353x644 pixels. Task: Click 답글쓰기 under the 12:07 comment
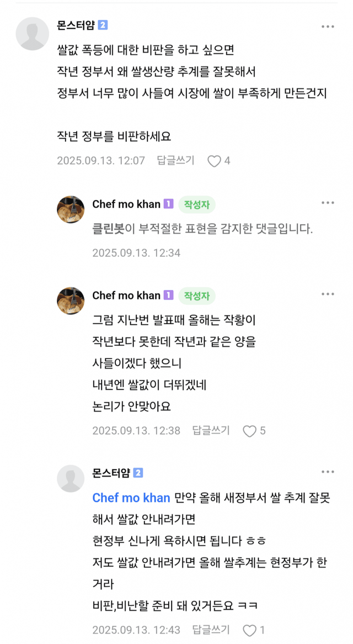tap(175, 161)
